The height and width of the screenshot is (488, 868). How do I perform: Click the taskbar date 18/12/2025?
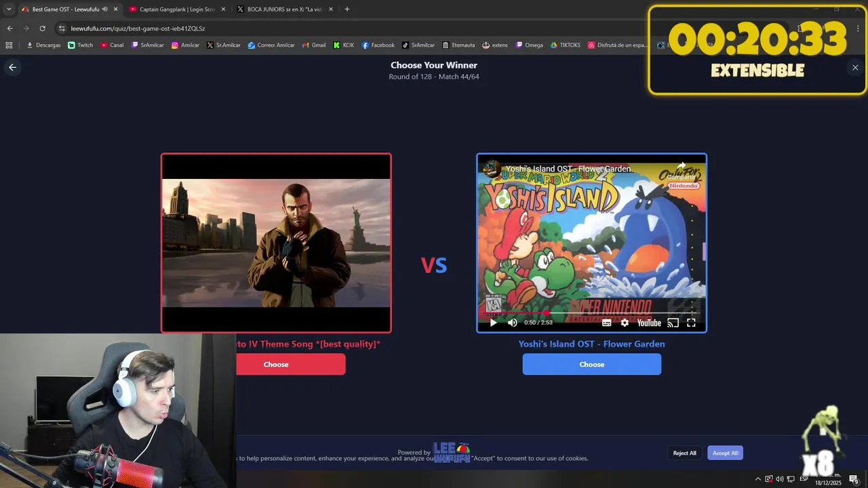(829, 483)
